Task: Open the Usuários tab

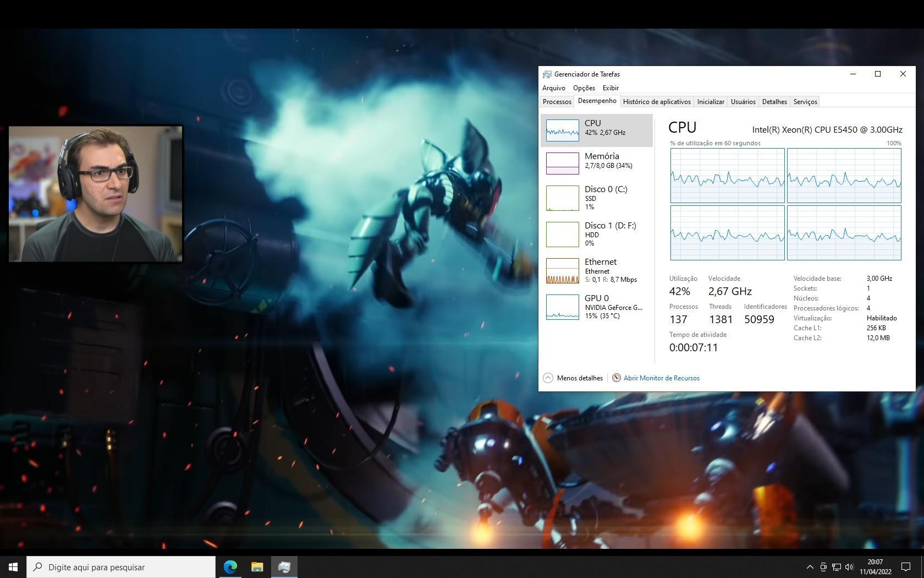Action: 743,102
